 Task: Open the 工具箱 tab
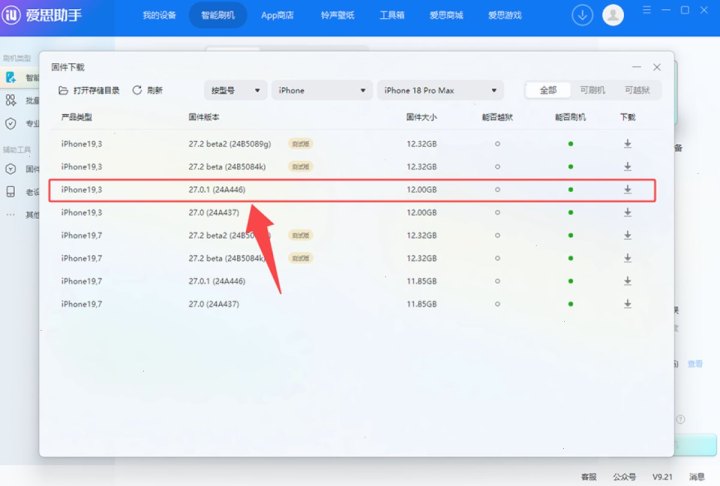point(392,15)
